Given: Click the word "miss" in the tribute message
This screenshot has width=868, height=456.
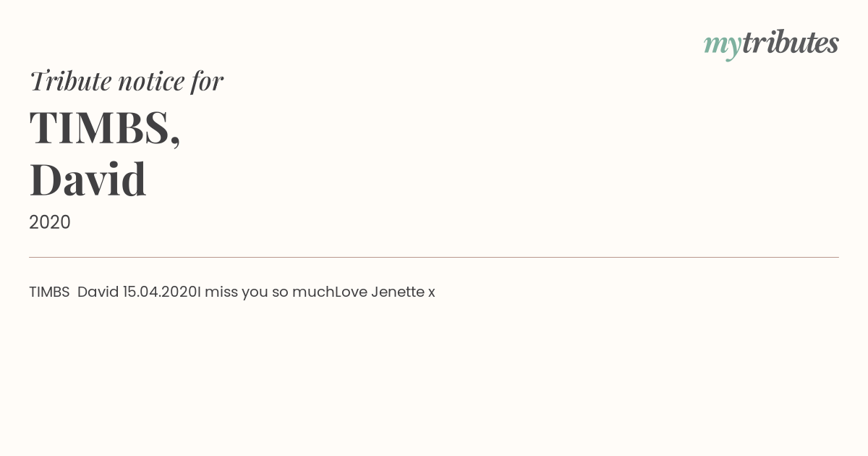Looking at the screenshot, I should (220, 292).
